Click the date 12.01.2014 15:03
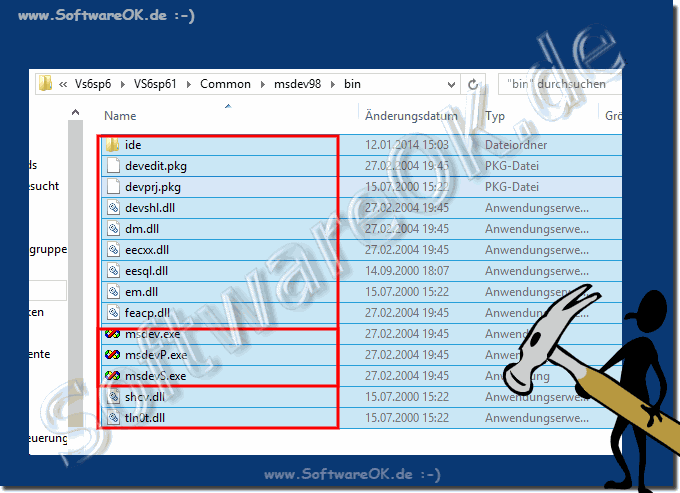 [x=407, y=145]
